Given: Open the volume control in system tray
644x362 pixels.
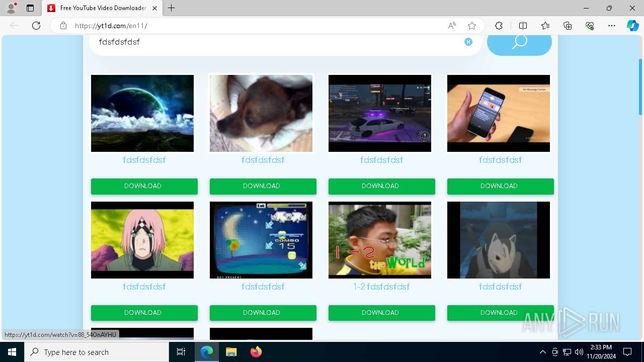Looking at the screenshot, I should pyautogui.click(x=579, y=352).
